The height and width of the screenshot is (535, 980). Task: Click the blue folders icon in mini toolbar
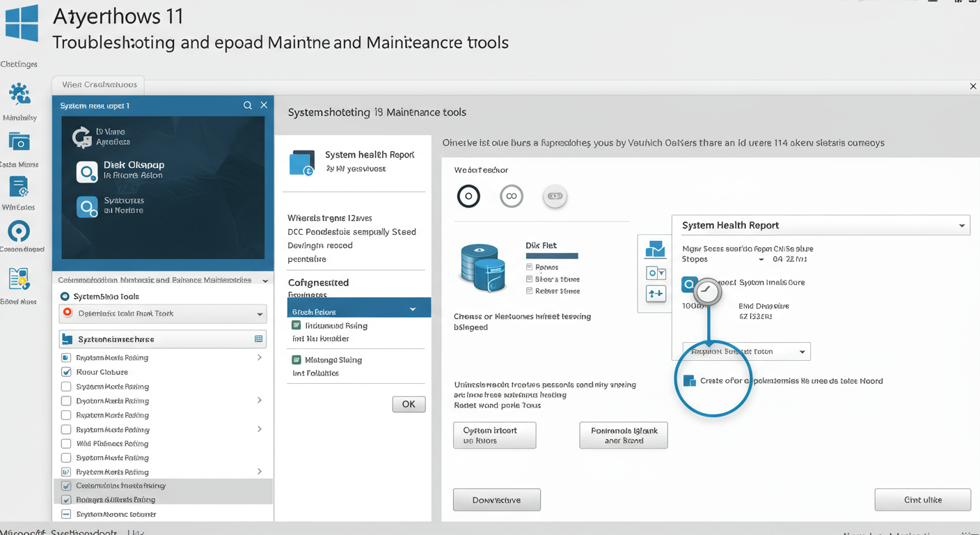[655, 249]
